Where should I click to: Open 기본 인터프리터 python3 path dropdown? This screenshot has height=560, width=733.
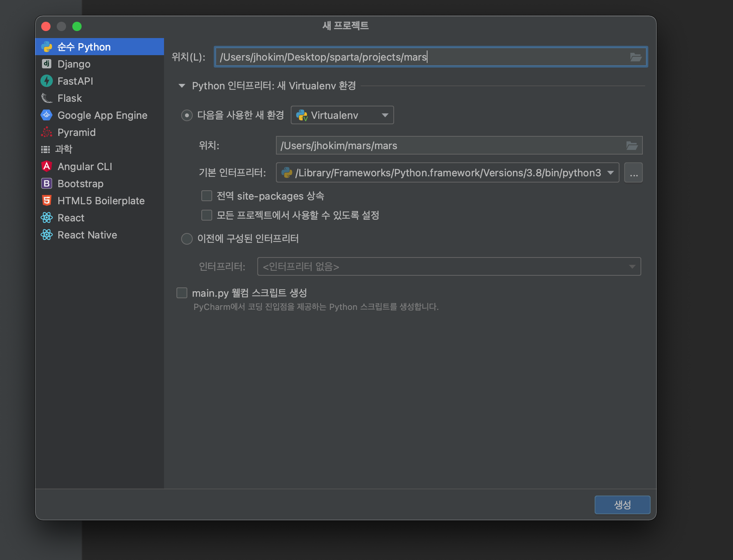point(447,172)
